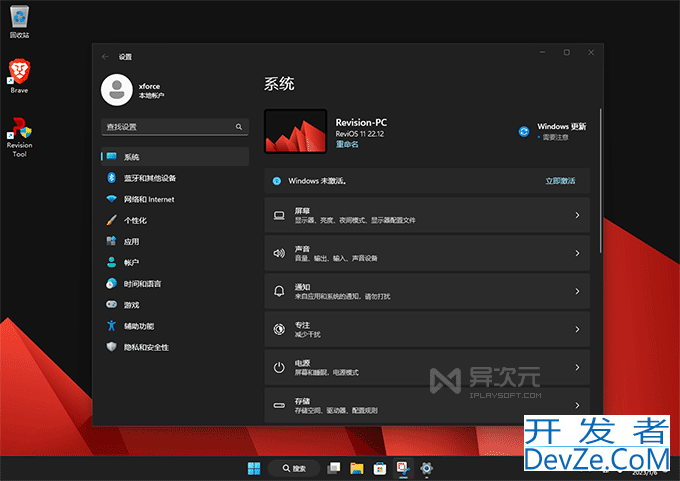The height and width of the screenshot is (481, 680).
Task: Open the Recycle Bin desktop icon
Action: click(x=20, y=22)
